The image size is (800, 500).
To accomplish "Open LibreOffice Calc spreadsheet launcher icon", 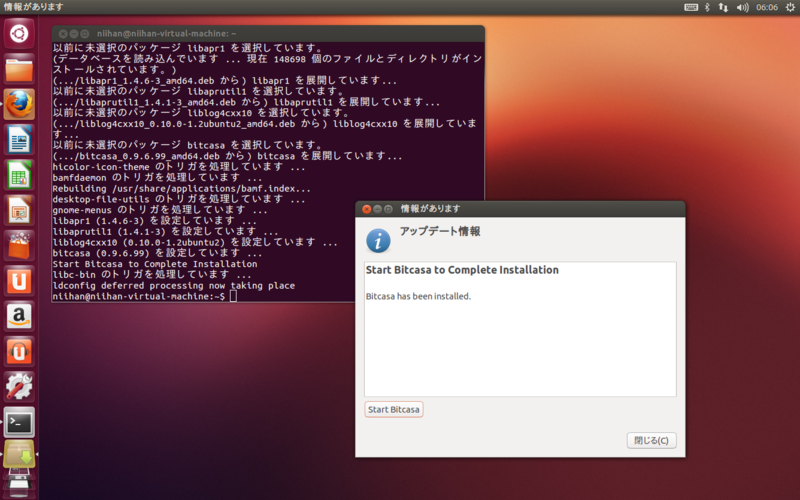I will tap(19, 175).
